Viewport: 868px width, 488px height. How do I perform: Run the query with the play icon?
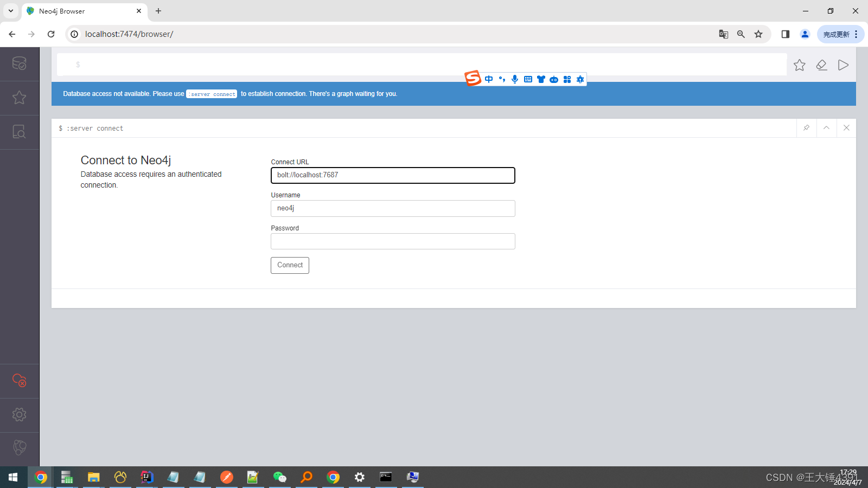point(843,65)
